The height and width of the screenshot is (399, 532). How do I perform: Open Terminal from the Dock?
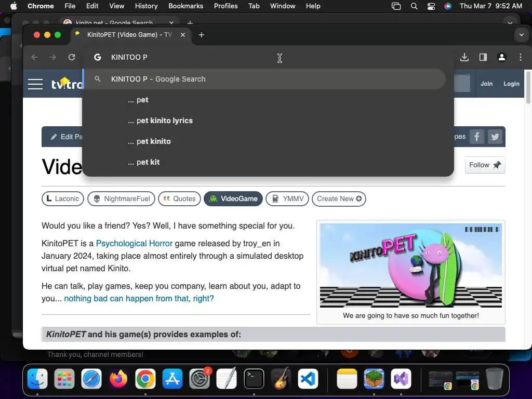[x=254, y=379]
